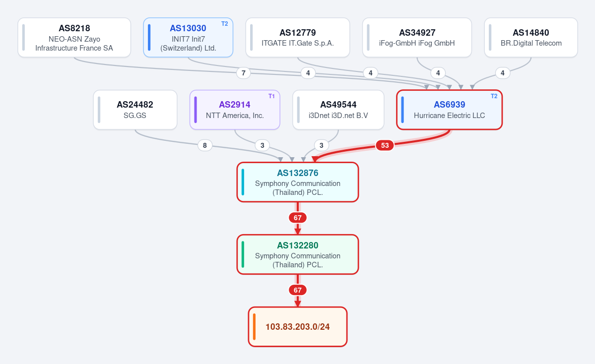
Task: Click the 7 badge under AS8218
Action: 244,73
